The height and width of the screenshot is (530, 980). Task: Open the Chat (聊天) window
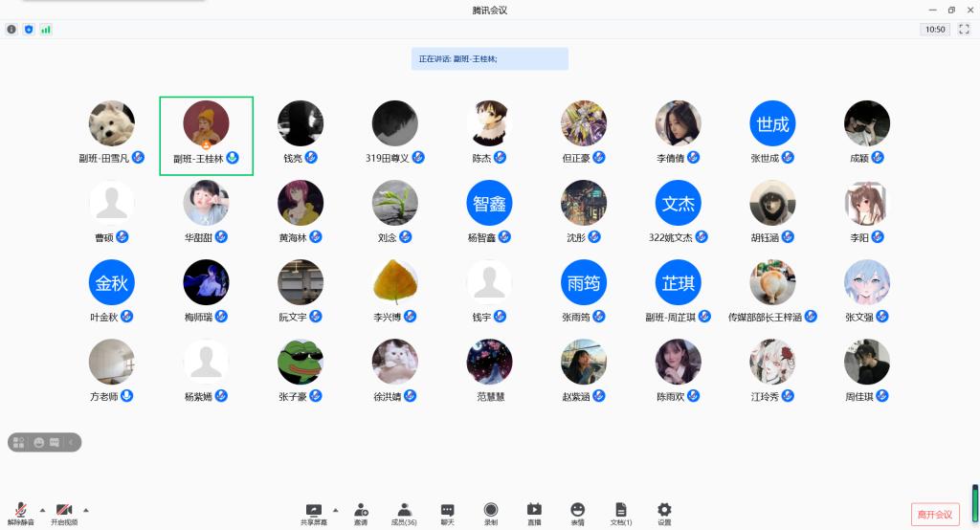[447, 514]
